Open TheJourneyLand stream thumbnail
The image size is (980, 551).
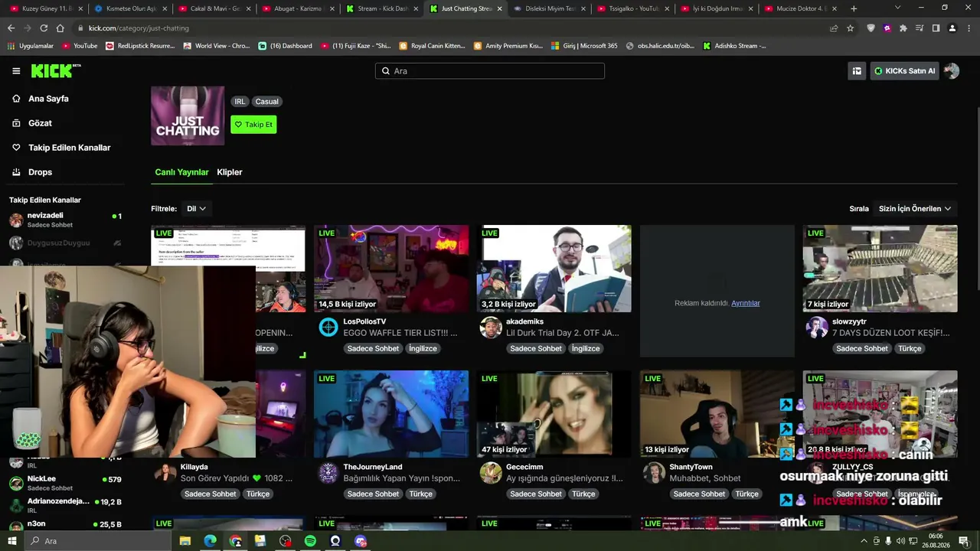point(391,414)
